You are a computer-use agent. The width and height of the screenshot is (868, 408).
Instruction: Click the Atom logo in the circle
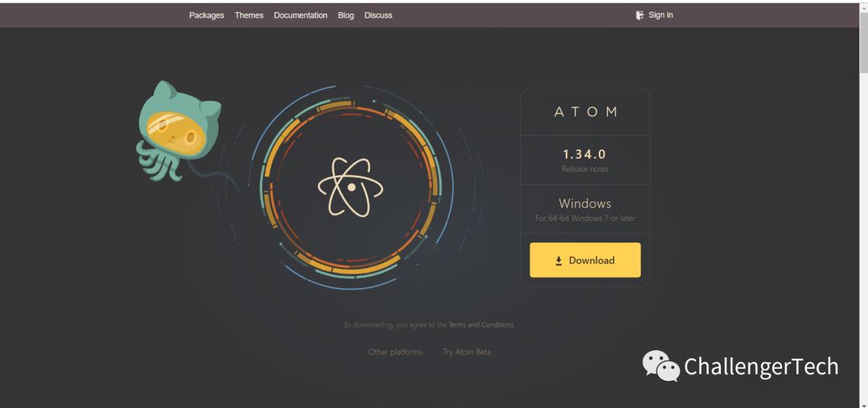coord(351,187)
